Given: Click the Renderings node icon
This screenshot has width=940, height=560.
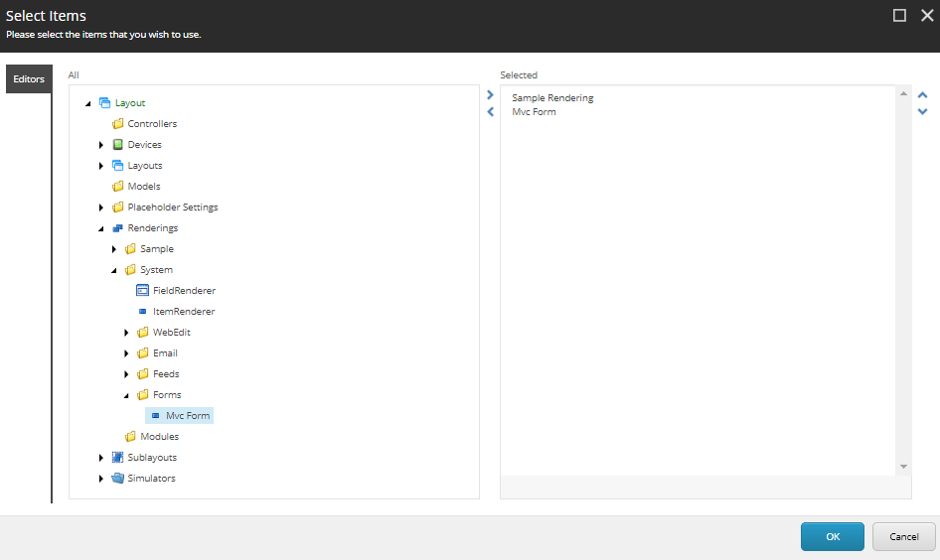Looking at the screenshot, I should pyautogui.click(x=117, y=228).
